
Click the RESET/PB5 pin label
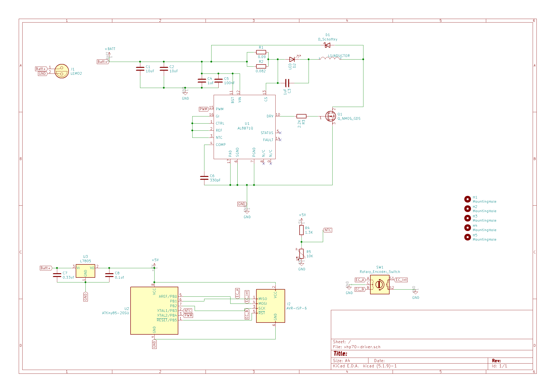167,320
